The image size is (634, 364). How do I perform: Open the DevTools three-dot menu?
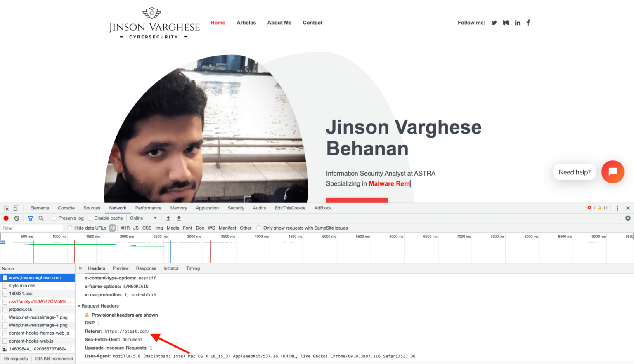coord(617,208)
